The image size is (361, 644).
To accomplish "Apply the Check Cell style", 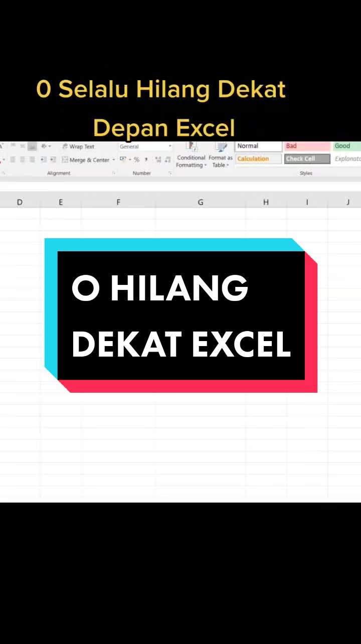I will coord(307,159).
